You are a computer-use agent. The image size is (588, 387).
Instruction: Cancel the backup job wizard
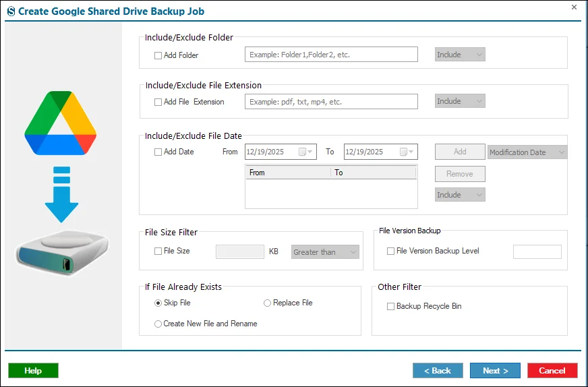click(552, 371)
